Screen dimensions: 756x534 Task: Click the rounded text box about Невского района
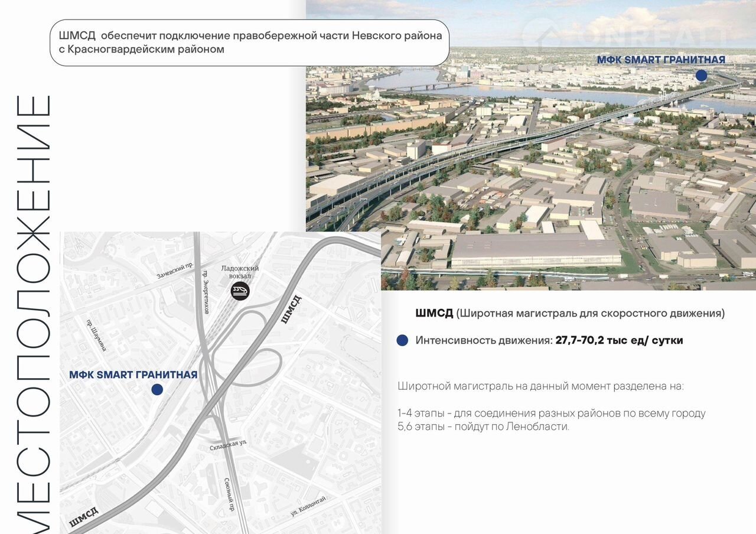(249, 43)
